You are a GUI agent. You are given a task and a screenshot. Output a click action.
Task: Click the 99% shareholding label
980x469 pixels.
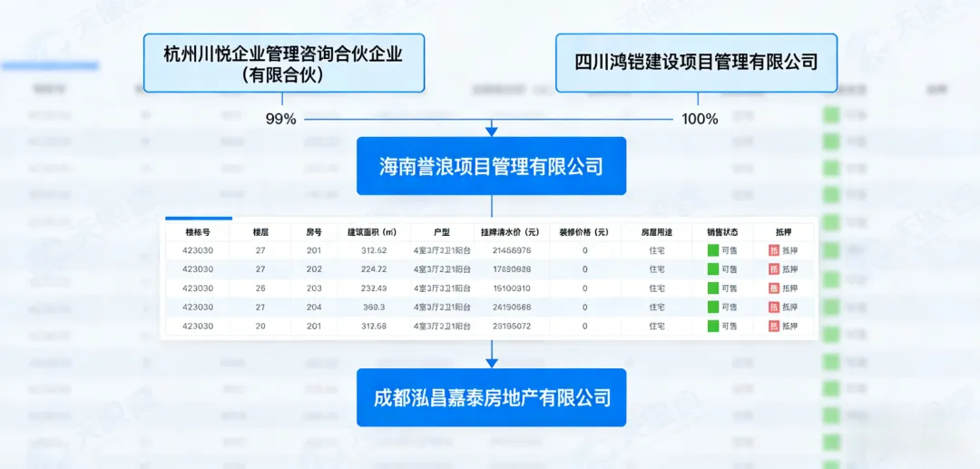point(280,119)
